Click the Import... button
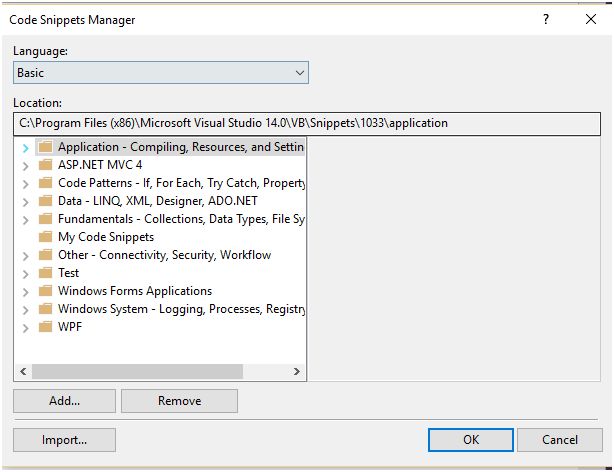This screenshot has height=472, width=614. pyautogui.click(x=64, y=440)
